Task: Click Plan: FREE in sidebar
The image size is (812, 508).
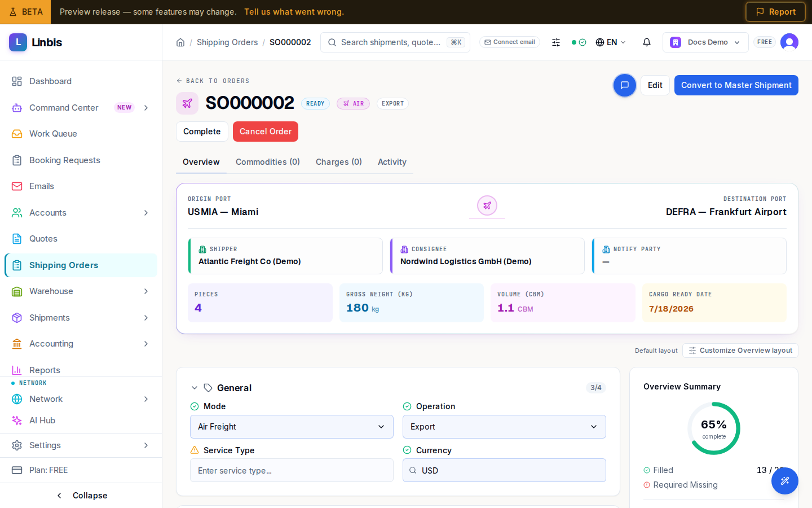Action: (81, 470)
